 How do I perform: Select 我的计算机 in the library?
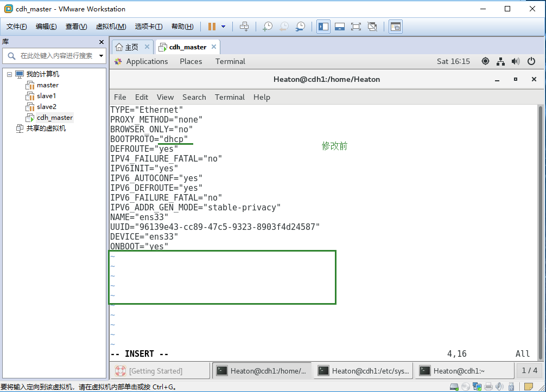43,74
